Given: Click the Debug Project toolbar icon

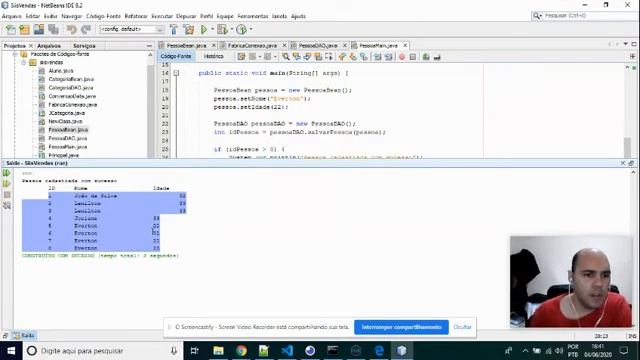Looking at the screenshot, I should (x=222, y=29).
